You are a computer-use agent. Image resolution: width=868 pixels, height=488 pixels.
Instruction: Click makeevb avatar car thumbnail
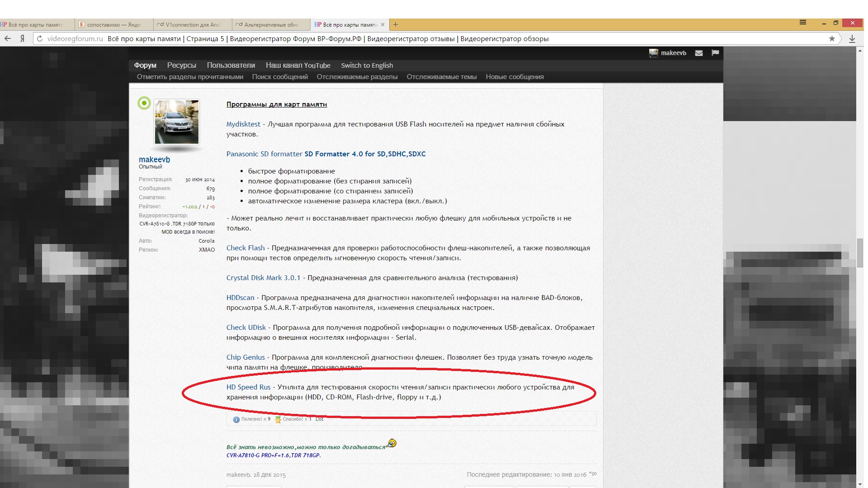(x=176, y=122)
